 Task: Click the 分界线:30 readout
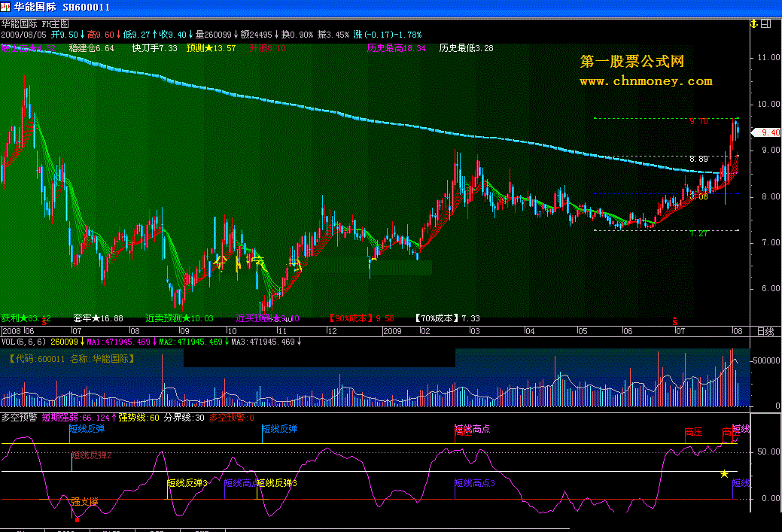point(184,418)
